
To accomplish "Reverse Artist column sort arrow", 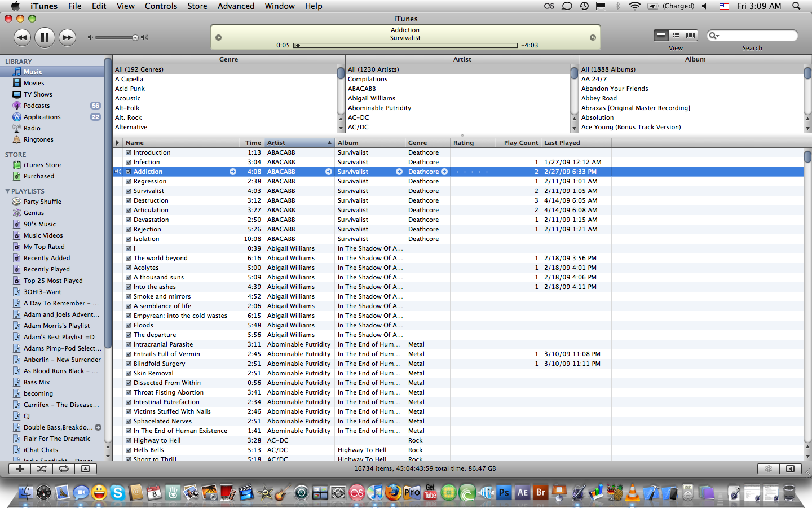I will (329, 143).
